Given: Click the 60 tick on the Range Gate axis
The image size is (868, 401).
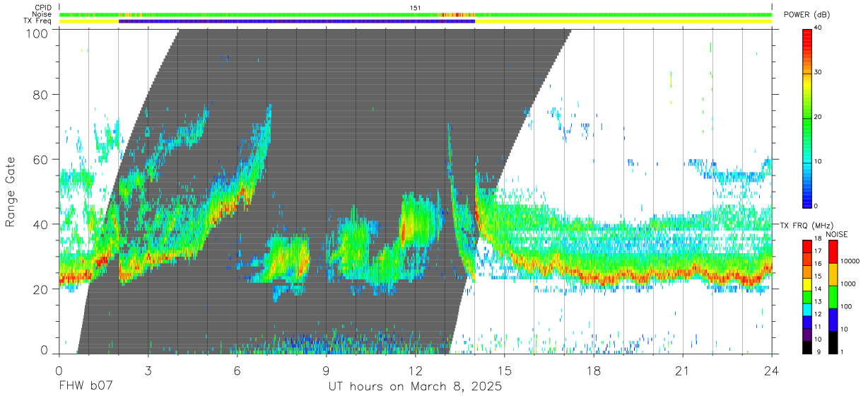Looking at the screenshot, I should [41, 159].
